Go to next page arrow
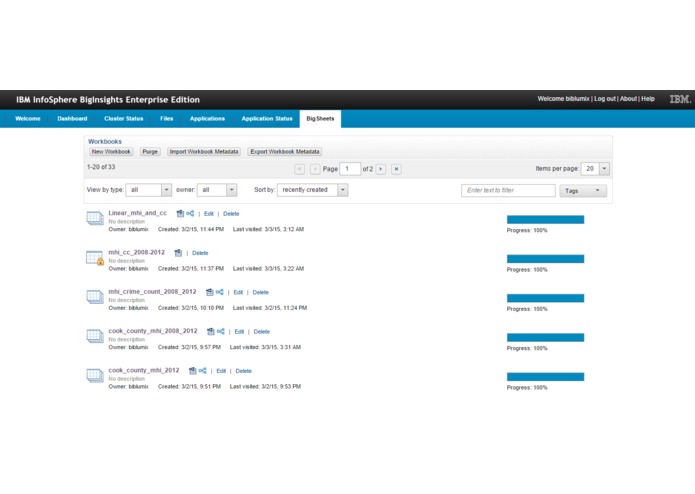The width and height of the screenshot is (695, 494). (381, 169)
